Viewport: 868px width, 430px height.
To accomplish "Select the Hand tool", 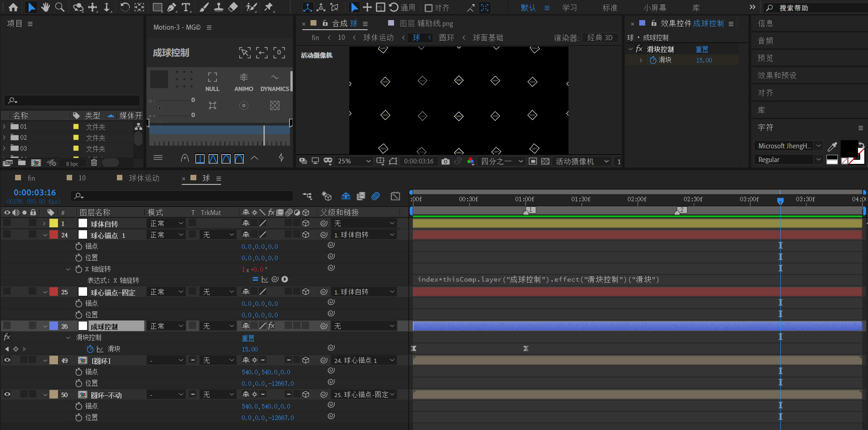I will tap(45, 7).
